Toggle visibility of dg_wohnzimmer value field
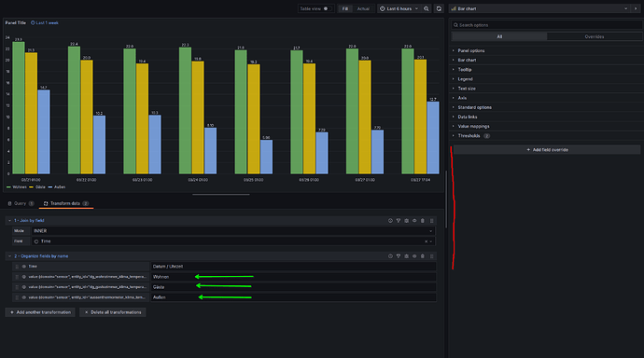The width and height of the screenshot is (644, 358). click(x=24, y=277)
